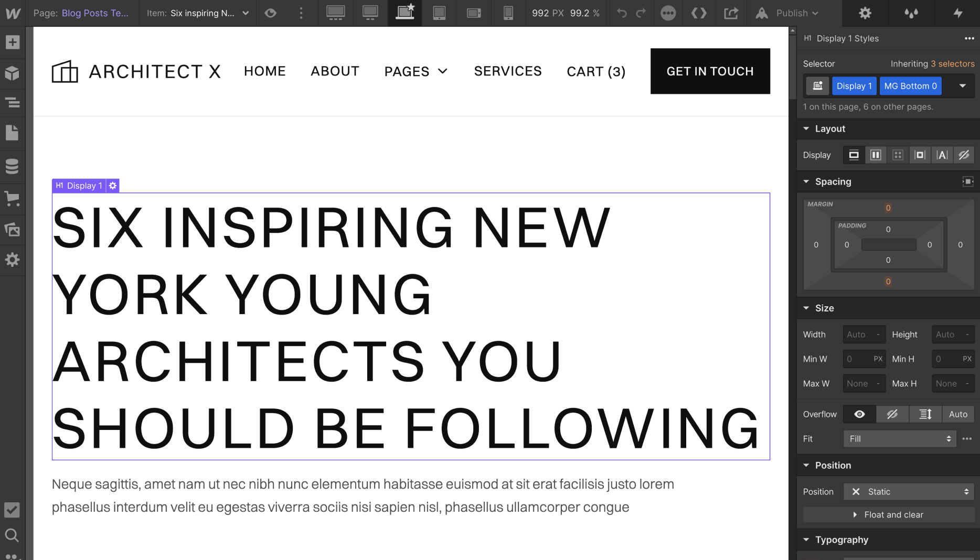Set element display to Flex

pyautogui.click(x=875, y=155)
